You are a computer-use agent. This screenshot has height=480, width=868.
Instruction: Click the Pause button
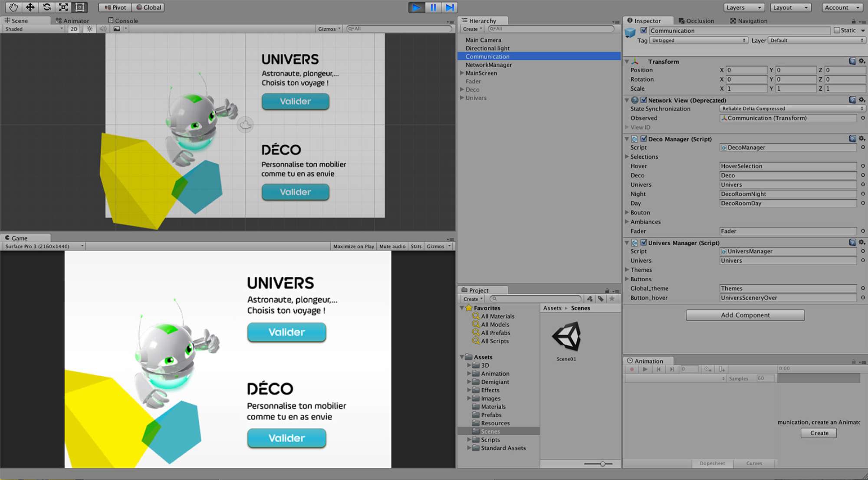[x=433, y=7]
